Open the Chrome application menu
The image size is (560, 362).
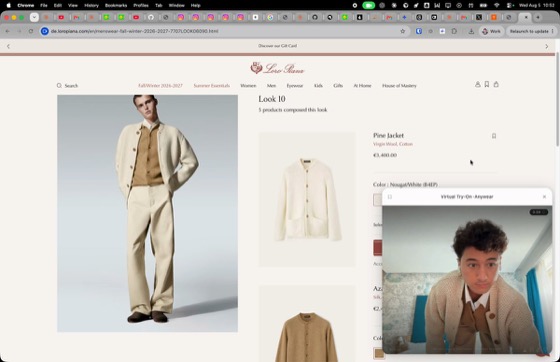[x=26, y=5]
